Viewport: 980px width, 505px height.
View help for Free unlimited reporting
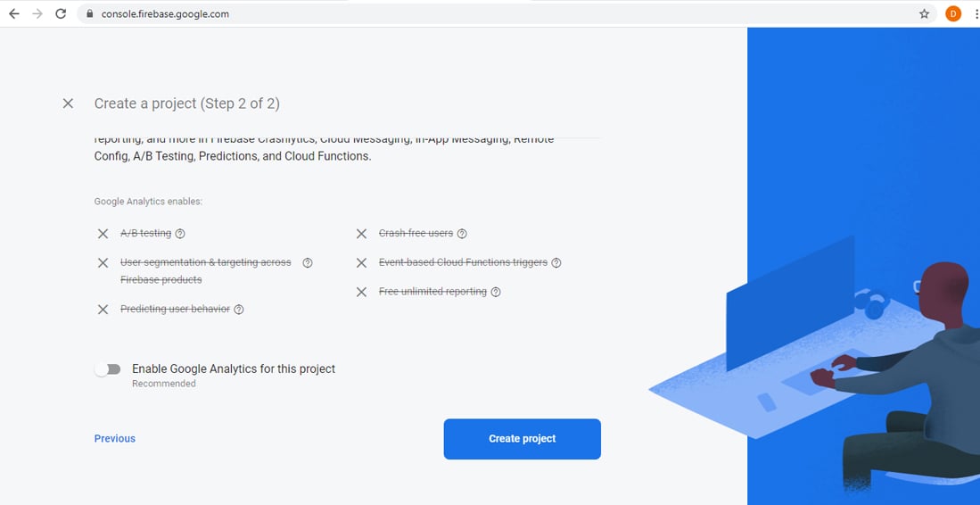496,292
